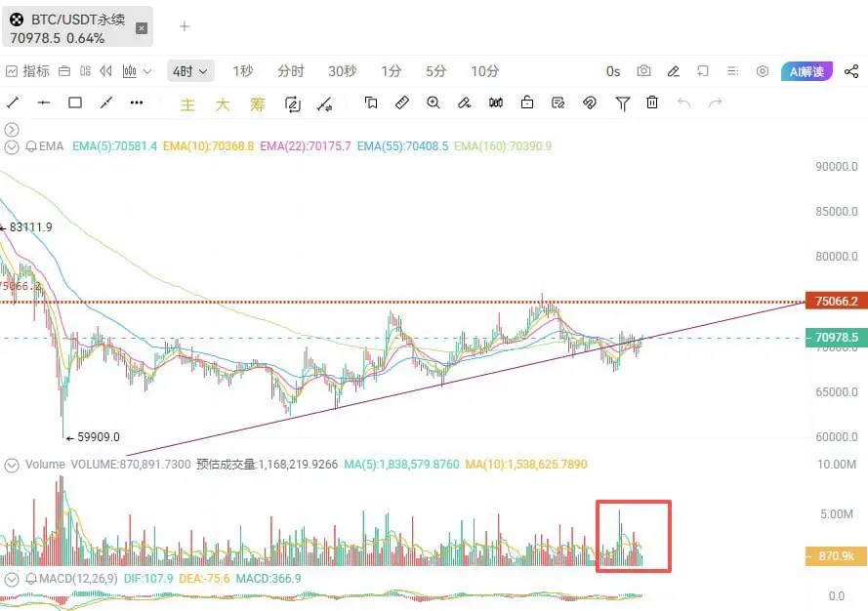Open more drawing tools ellipsis

pyautogui.click(x=137, y=102)
